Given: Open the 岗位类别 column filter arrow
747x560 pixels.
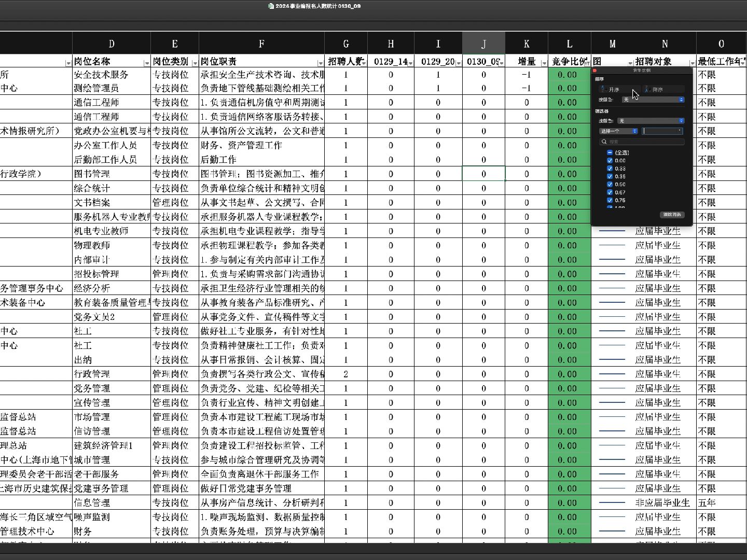Looking at the screenshot, I should [195, 63].
